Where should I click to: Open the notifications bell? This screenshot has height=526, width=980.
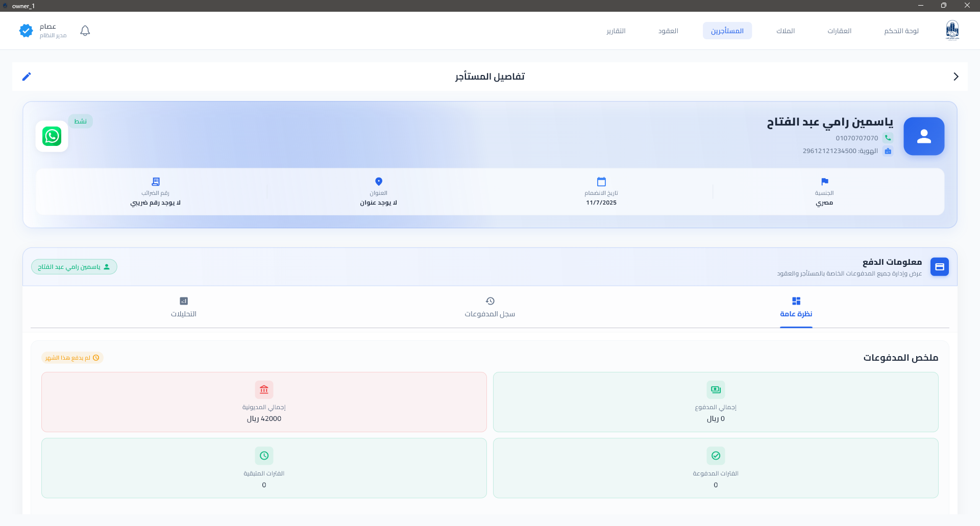85,31
